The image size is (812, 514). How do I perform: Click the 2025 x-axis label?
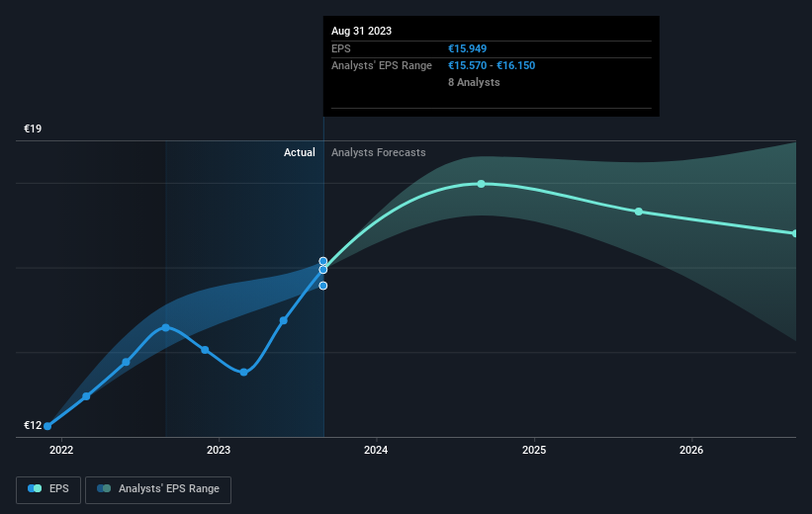click(534, 450)
